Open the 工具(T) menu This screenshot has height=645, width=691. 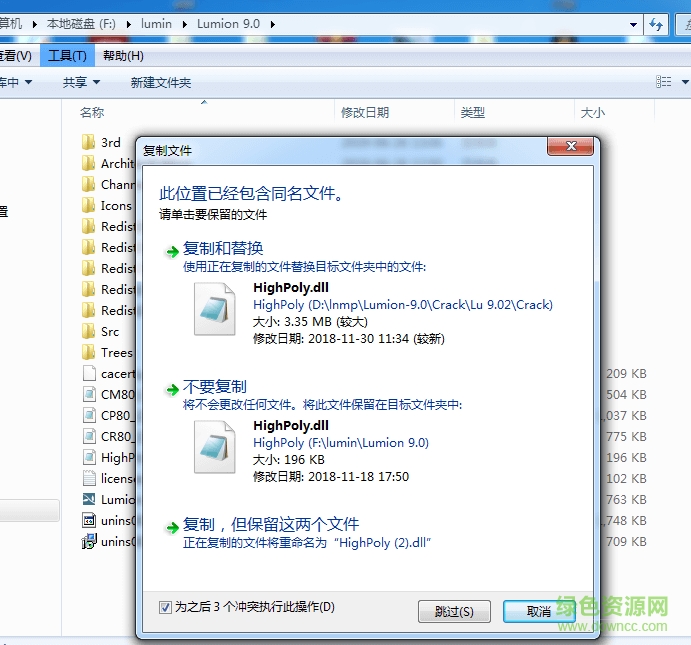point(67,56)
